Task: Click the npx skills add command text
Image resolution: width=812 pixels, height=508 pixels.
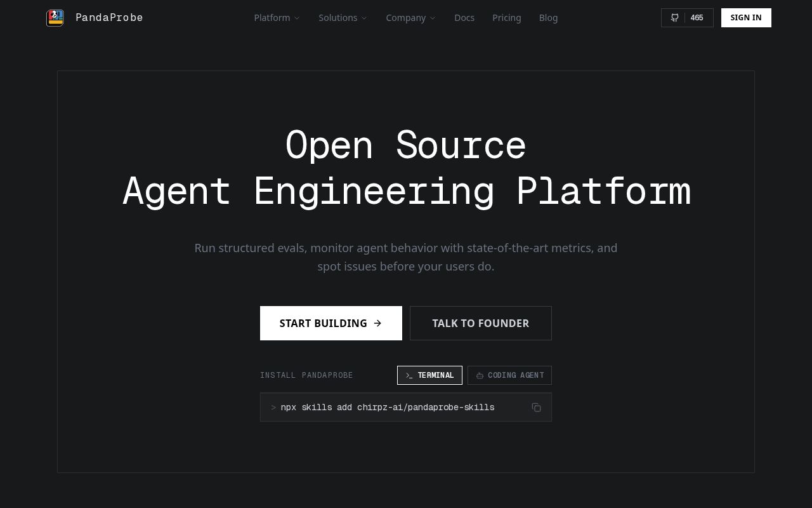Action: pos(388,407)
